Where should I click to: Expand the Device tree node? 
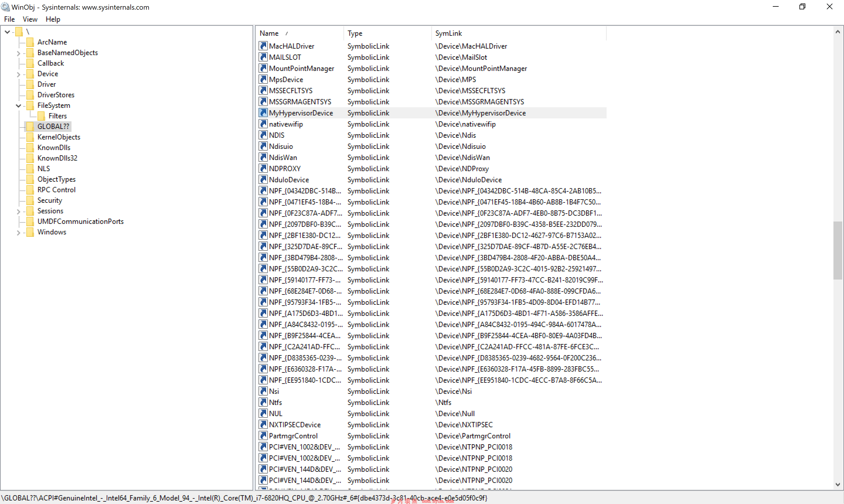click(18, 74)
